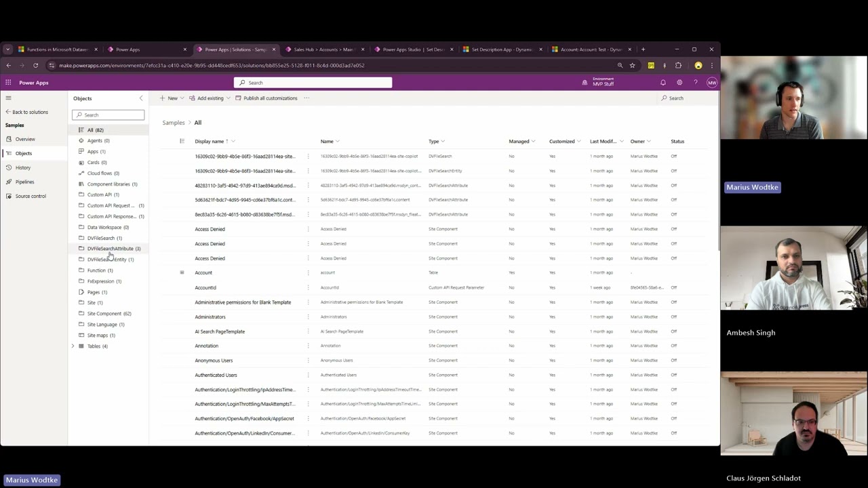Open the Managed column dropdown

coord(533,142)
